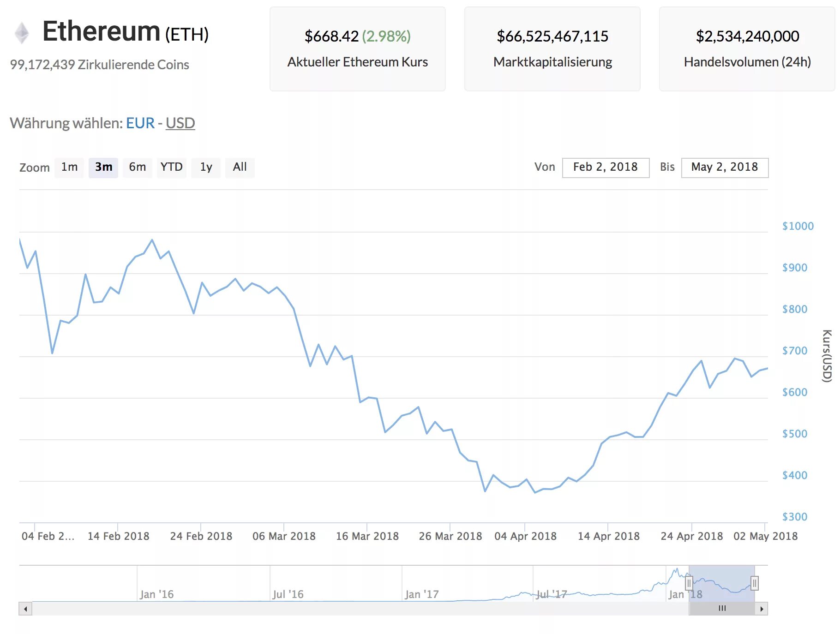Image resolution: width=840 pixels, height=634 pixels.
Task: Click the $600 axis label
Action: pos(795,392)
